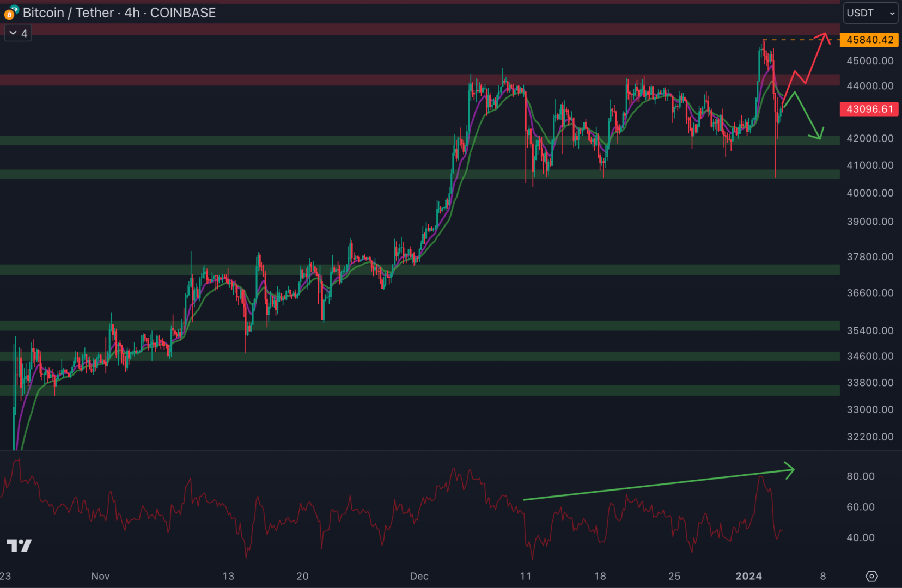Click the 2024 year label on time axis
This screenshot has width=902, height=588.
749,576
